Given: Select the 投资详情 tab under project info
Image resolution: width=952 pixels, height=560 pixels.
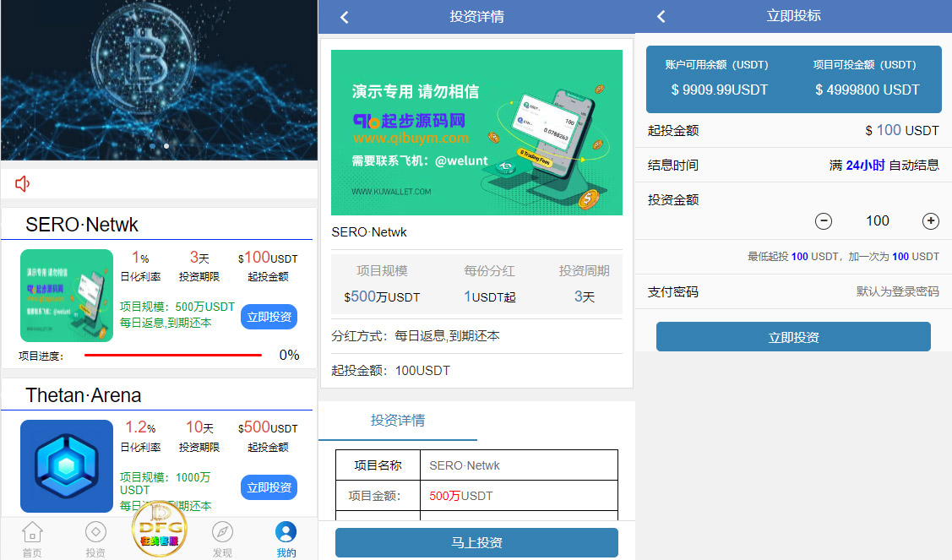Looking at the screenshot, I should tap(398, 421).
